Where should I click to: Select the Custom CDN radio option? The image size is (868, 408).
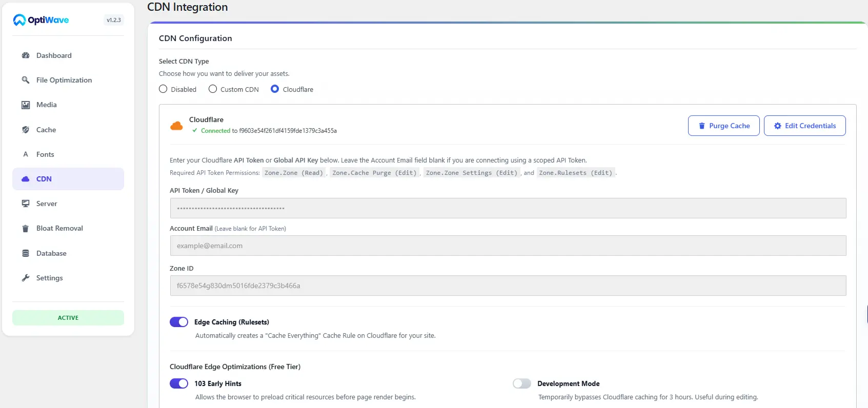213,89
